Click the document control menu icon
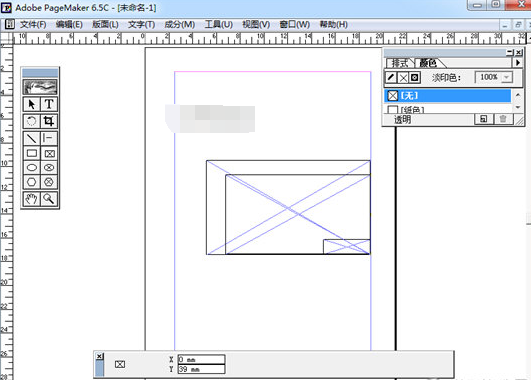The height and width of the screenshot is (380, 531). (x=9, y=24)
